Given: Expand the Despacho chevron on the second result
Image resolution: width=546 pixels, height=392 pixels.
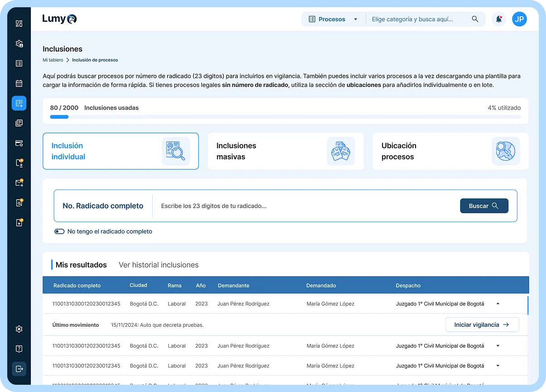Looking at the screenshot, I should (x=498, y=345).
